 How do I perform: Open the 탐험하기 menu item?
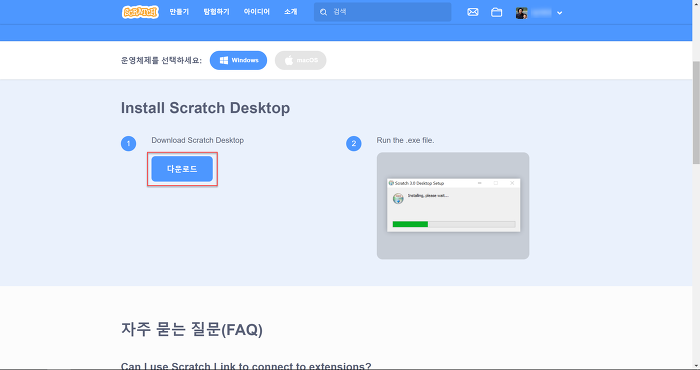pos(217,12)
